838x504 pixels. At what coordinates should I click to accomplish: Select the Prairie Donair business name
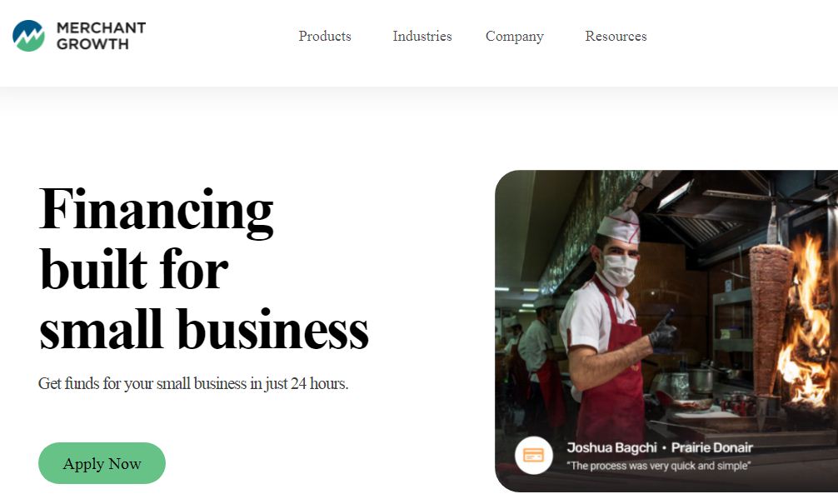tap(712, 447)
